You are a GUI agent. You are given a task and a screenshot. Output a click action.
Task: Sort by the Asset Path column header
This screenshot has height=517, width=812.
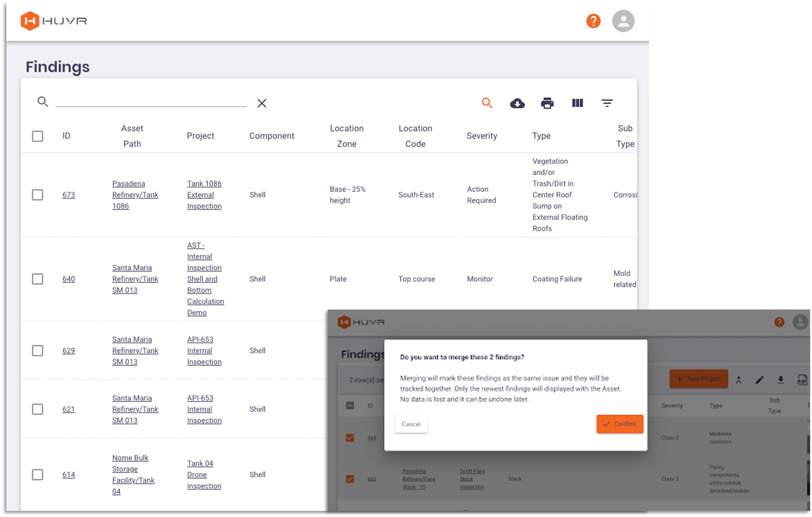point(132,136)
